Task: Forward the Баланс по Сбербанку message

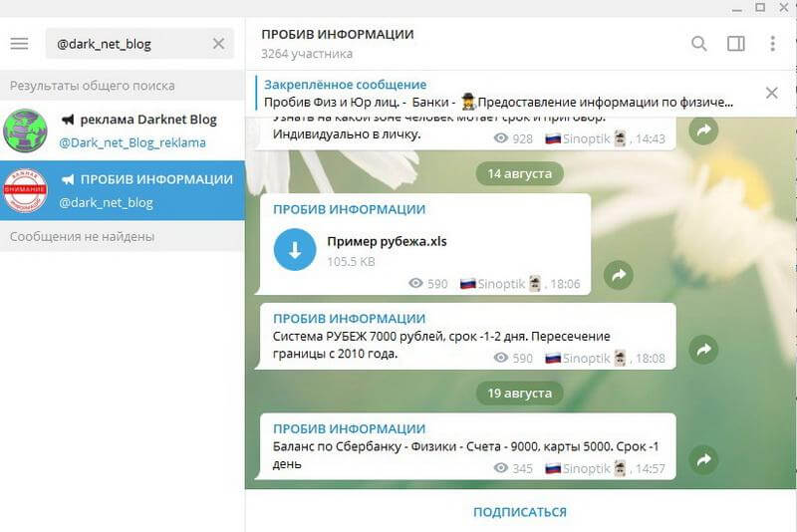Action: [x=703, y=460]
